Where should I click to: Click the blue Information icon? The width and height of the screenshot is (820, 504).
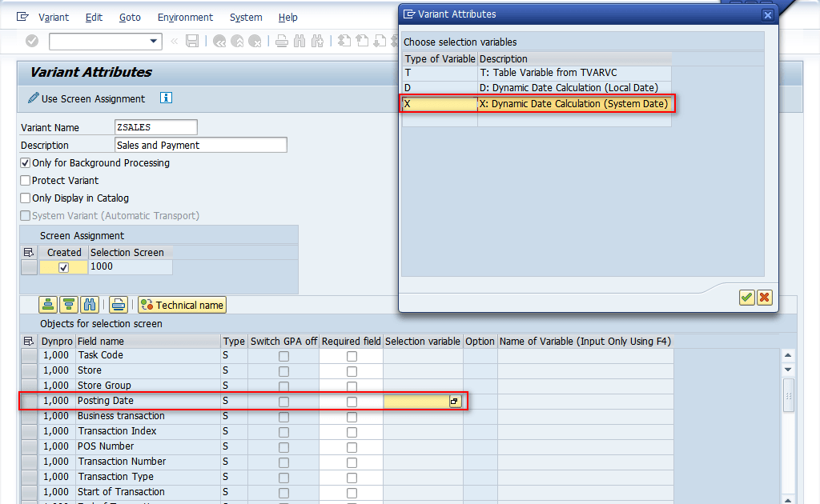[166, 98]
